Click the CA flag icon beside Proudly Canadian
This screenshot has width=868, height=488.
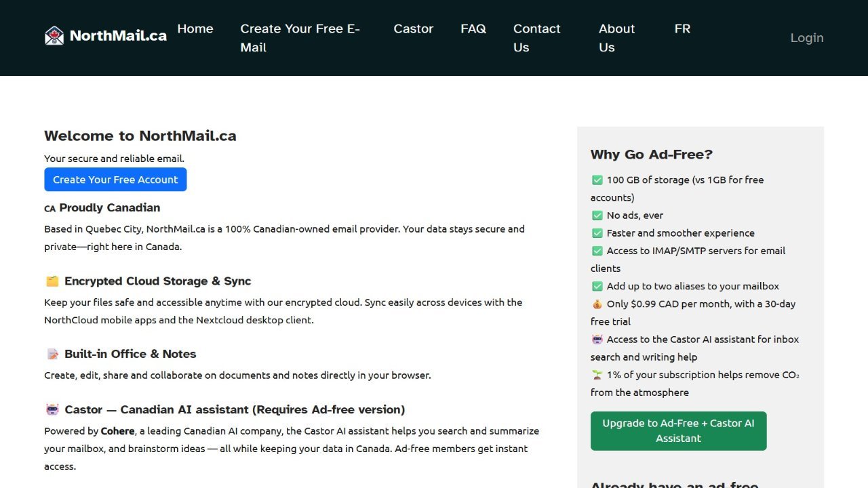pyautogui.click(x=50, y=209)
